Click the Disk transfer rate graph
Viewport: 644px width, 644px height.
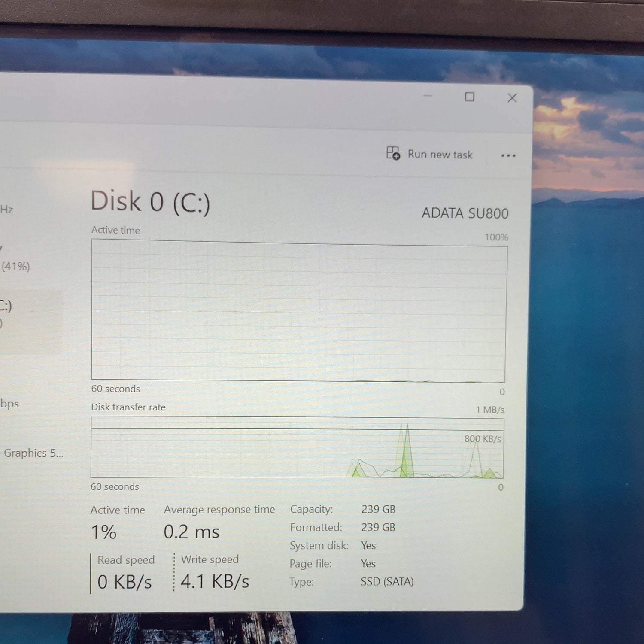tap(297, 448)
